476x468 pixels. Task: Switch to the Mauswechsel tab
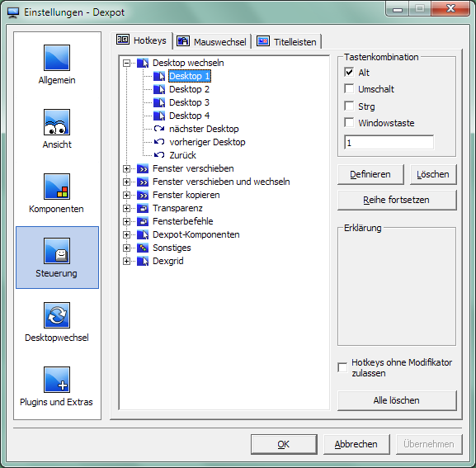tap(213, 41)
